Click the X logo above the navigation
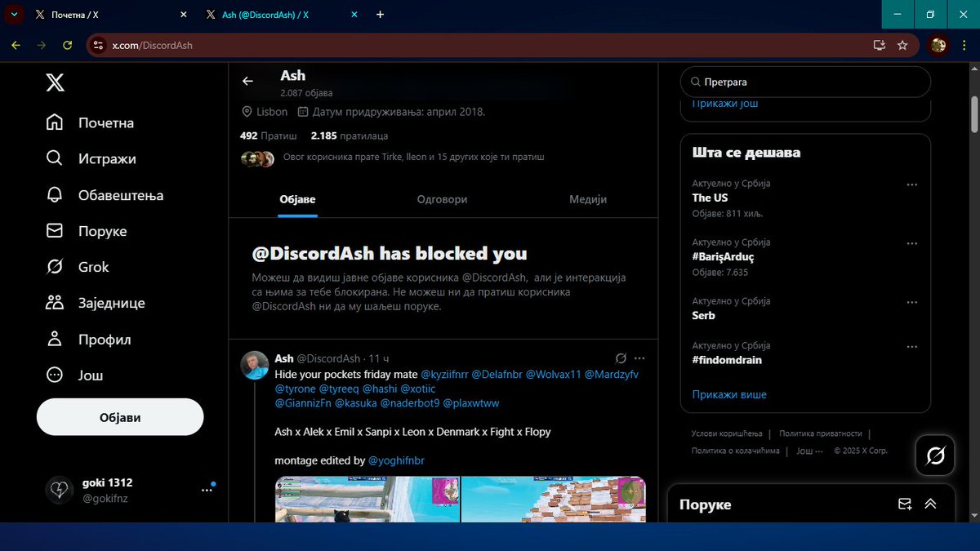 54,82
